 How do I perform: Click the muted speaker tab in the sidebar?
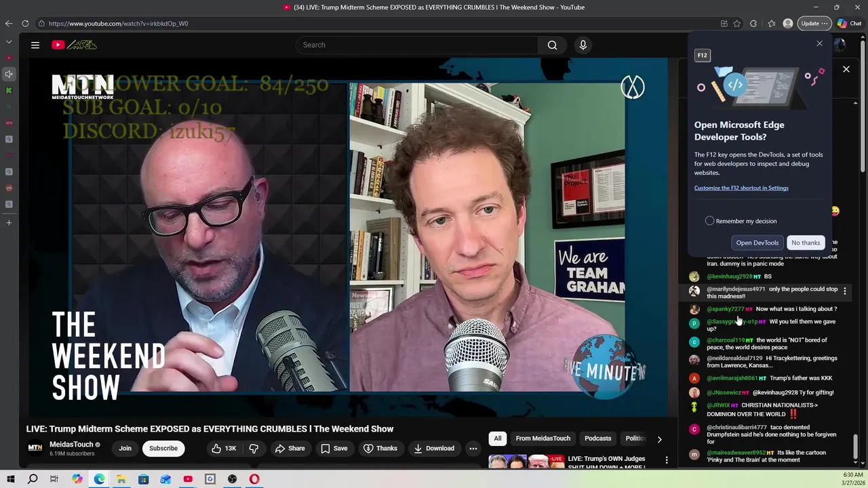[9, 74]
